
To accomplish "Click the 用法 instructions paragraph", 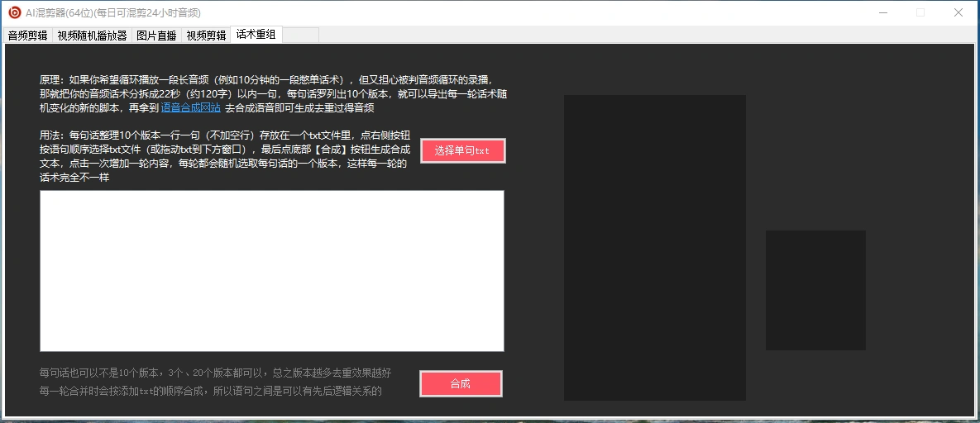I will point(225,156).
